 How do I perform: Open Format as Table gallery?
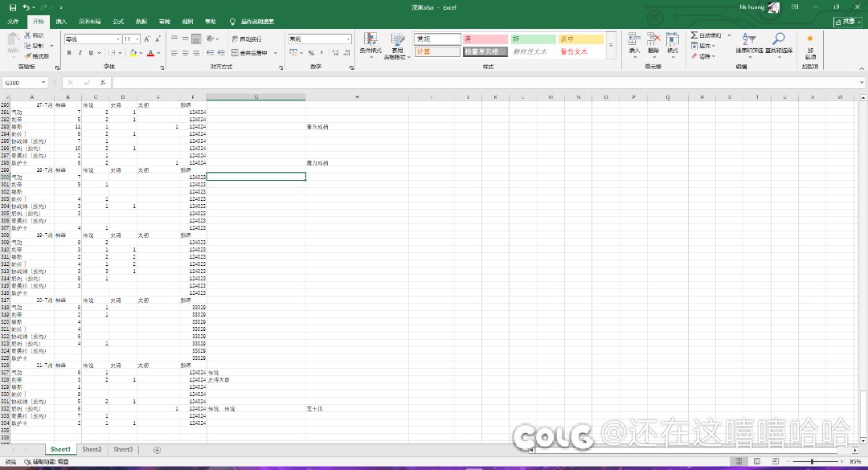pos(398,46)
